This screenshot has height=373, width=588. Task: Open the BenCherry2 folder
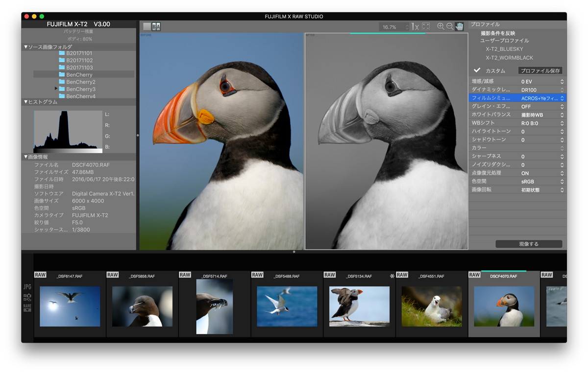pos(80,82)
